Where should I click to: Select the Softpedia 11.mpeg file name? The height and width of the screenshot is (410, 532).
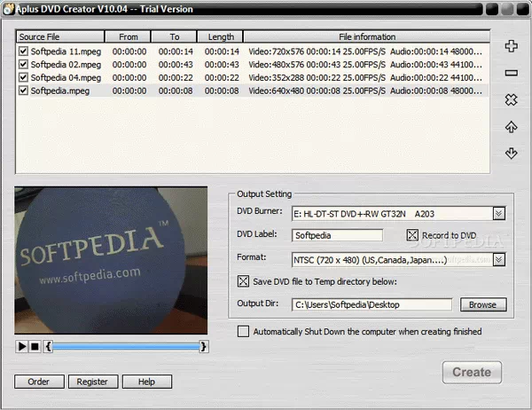(x=66, y=51)
